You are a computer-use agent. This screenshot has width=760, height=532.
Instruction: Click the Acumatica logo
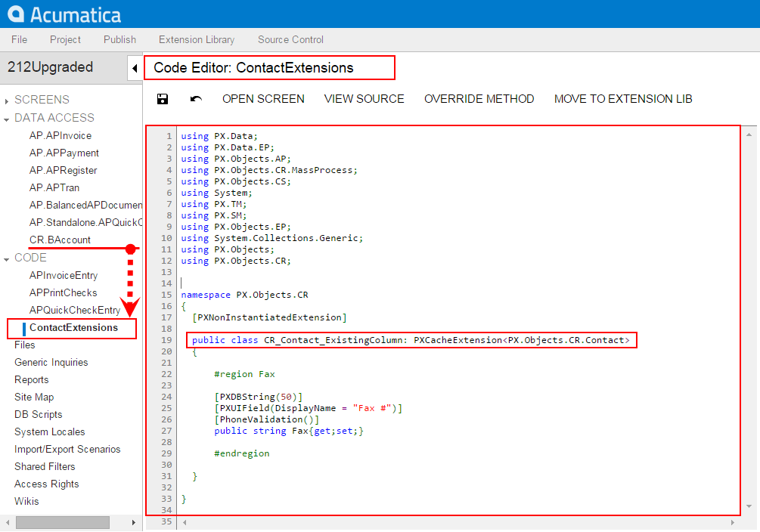(64, 14)
